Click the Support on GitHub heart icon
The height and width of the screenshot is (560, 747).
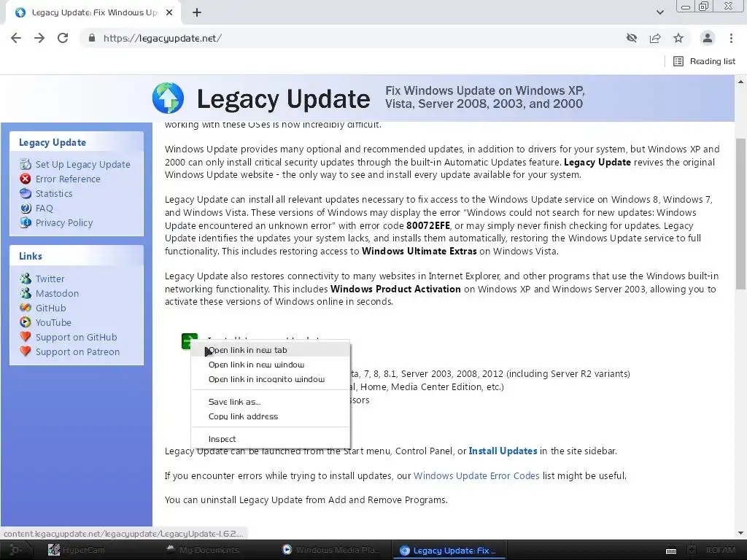(x=26, y=337)
